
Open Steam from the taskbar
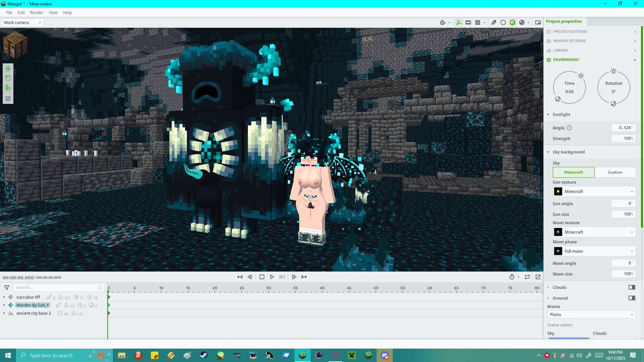pos(203,356)
